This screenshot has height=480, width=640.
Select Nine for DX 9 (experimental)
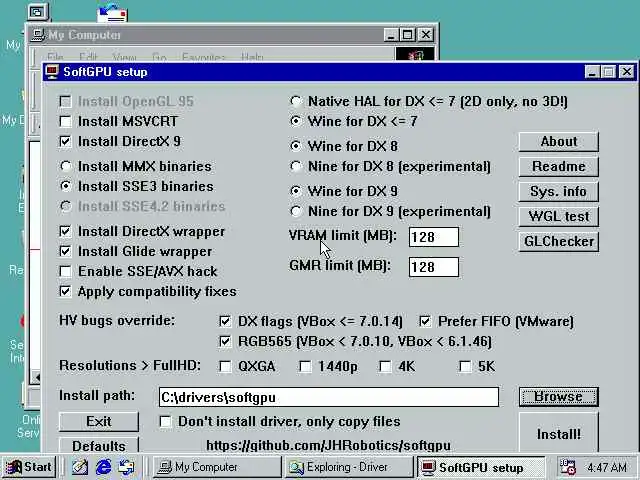point(296,211)
